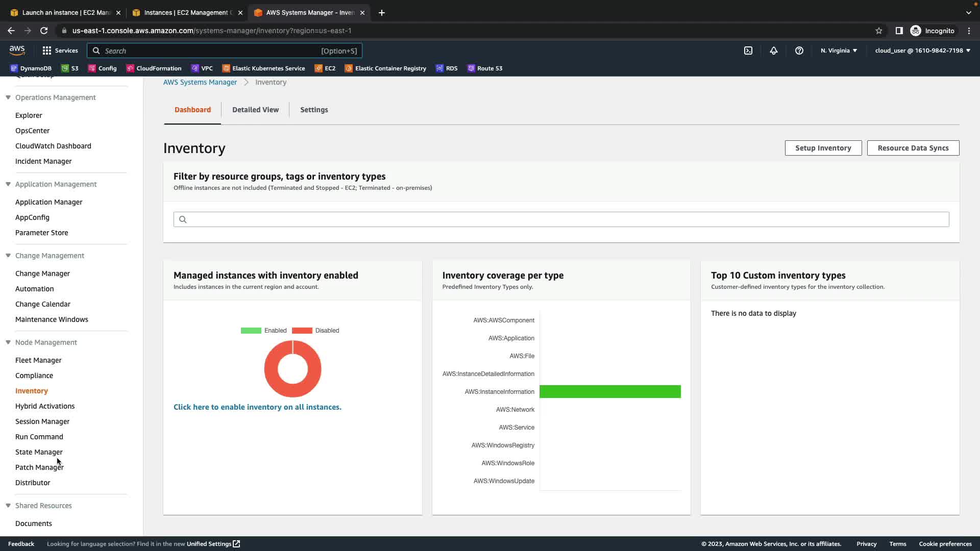
Task: Toggle Disabled legend in donut chart
Action: [315, 331]
